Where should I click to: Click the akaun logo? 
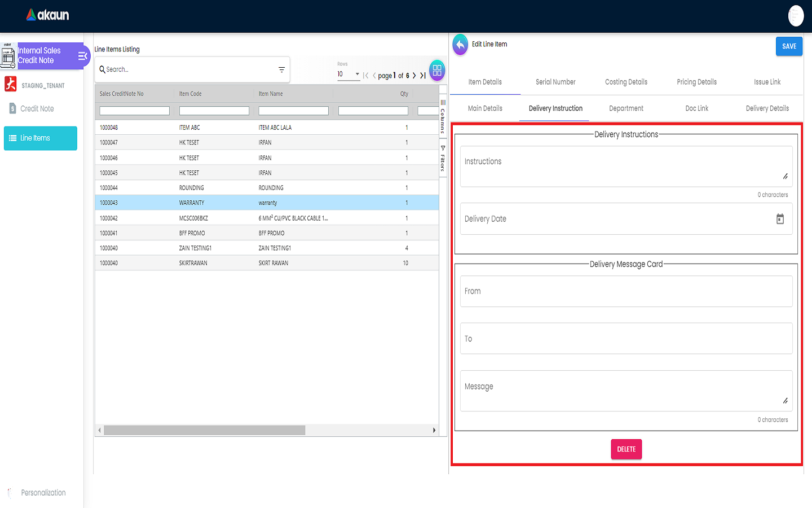pyautogui.click(x=47, y=15)
